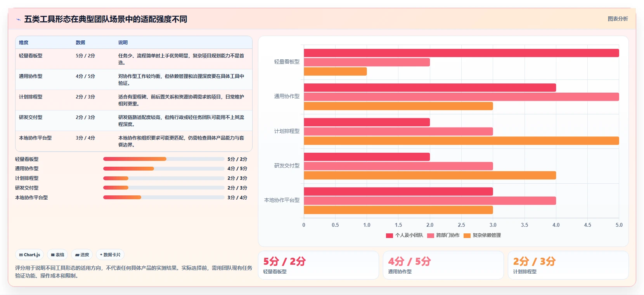The height and width of the screenshot is (295, 644).
Task: Select the 通用协作型 cell in the table
Action: [31, 76]
